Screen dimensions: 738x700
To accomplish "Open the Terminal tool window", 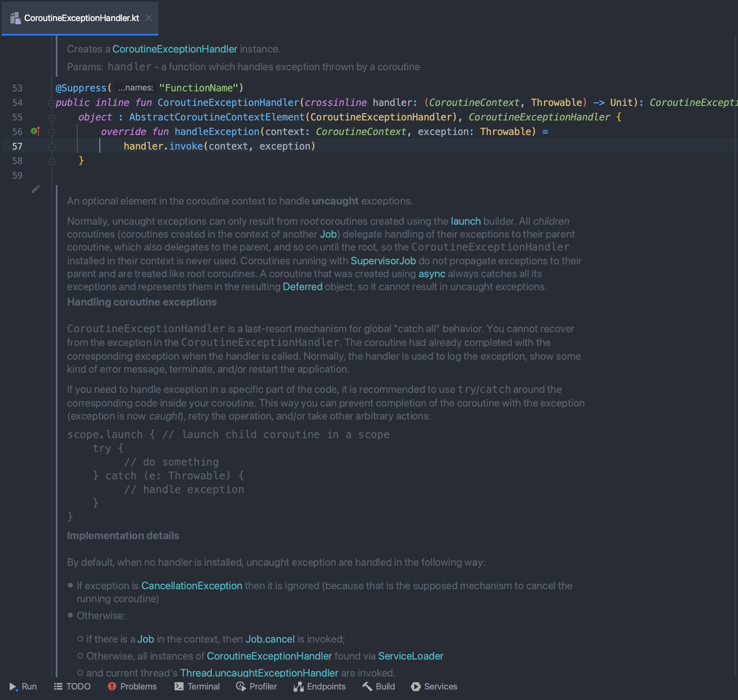I will 197,686.
